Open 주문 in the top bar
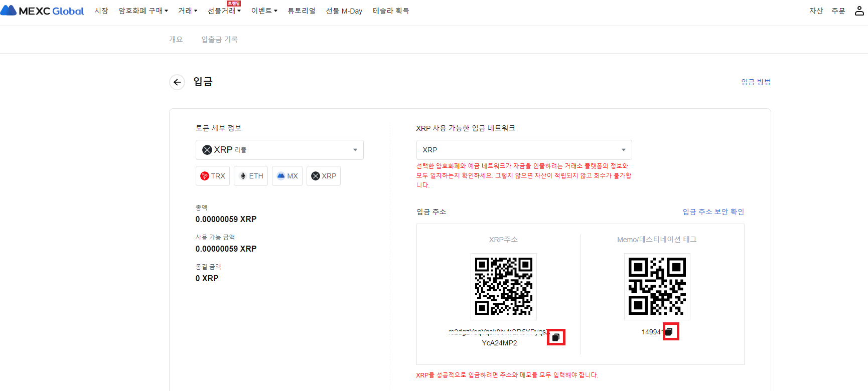868x391 pixels. tap(838, 11)
